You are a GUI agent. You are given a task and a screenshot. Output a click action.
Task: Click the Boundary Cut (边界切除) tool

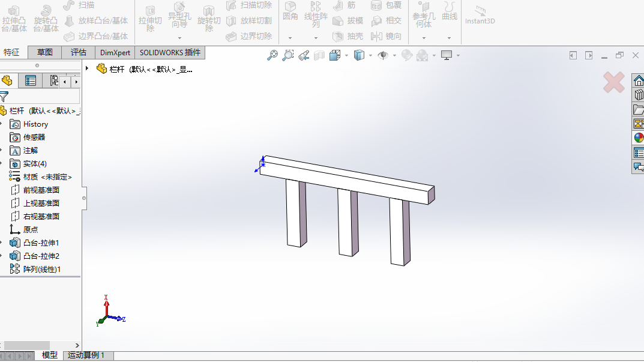point(249,36)
